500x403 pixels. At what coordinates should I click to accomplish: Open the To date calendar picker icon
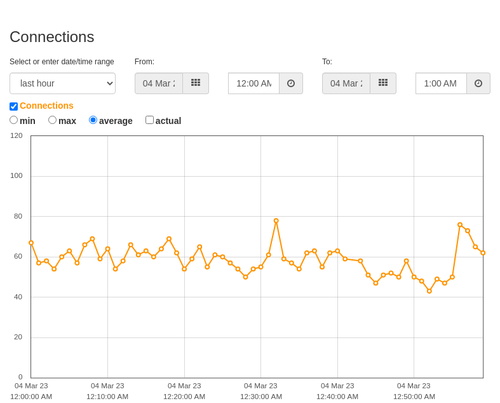[x=383, y=83]
